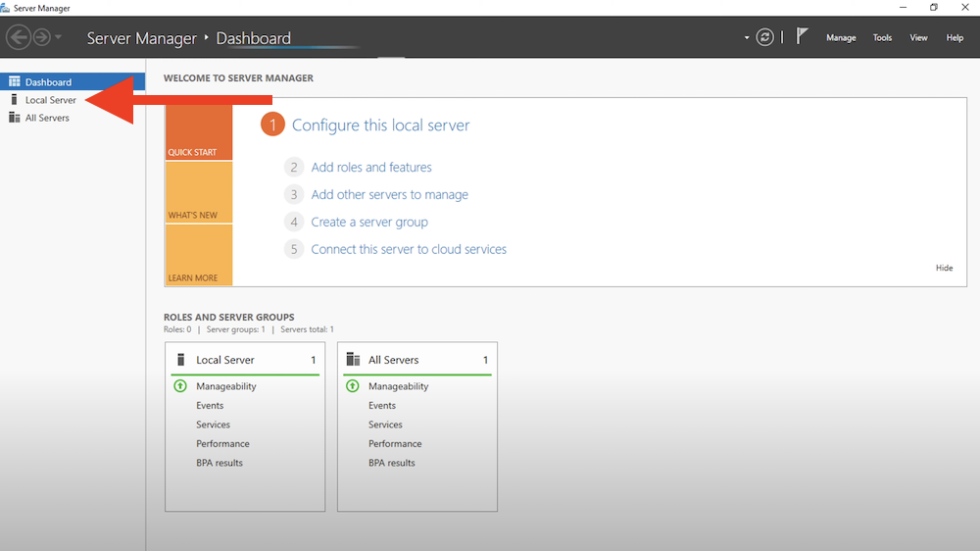The height and width of the screenshot is (551, 980).
Task: Click the Local Server tile server icon
Action: (x=180, y=359)
